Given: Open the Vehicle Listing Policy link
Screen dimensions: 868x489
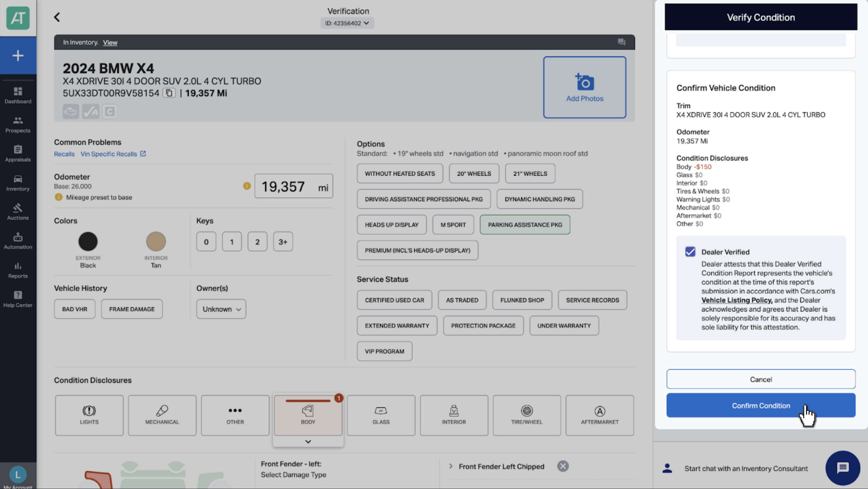Looking at the screenshot, I should tap(737, 300).
